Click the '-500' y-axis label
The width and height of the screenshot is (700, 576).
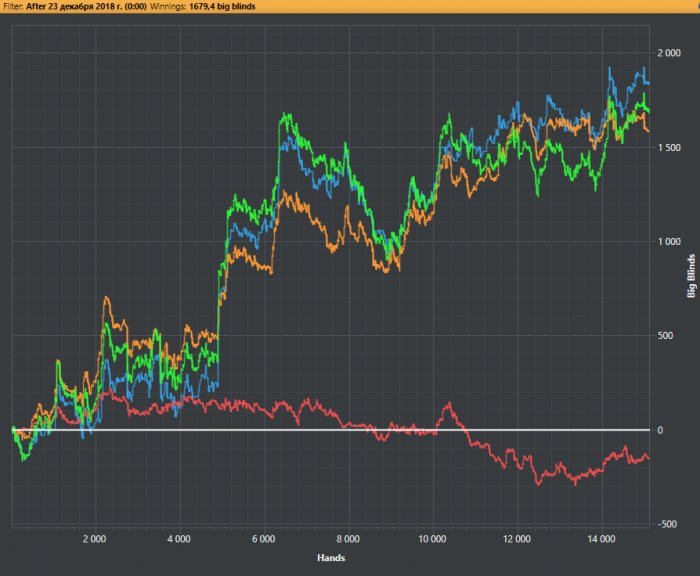(667, 524)
